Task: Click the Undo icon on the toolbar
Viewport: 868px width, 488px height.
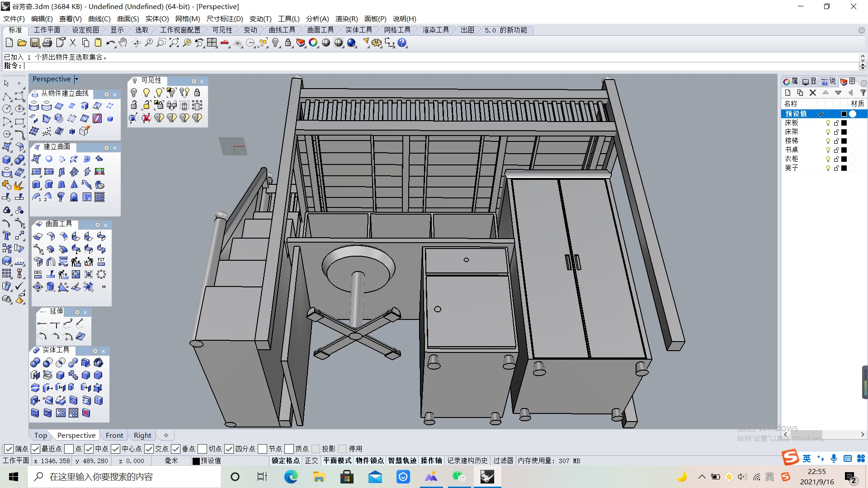Action: coord(110,42)
